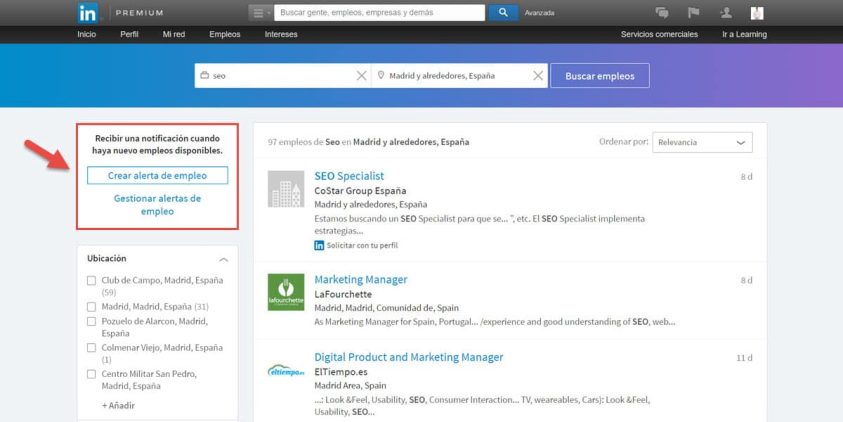The width and height of the screenshot is (843, 422).
Task: Open Digital Product and Marketing Manager listing
Action: tap(409, 357)
